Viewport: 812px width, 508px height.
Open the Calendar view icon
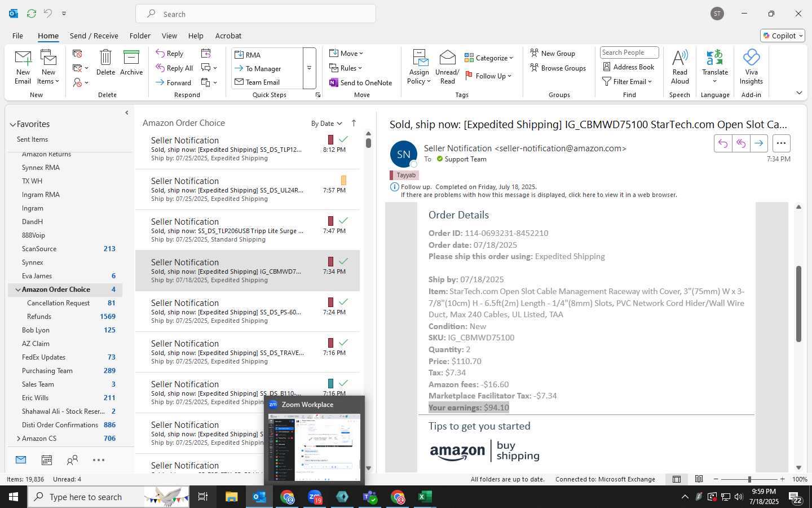click(x=47, y=460)
